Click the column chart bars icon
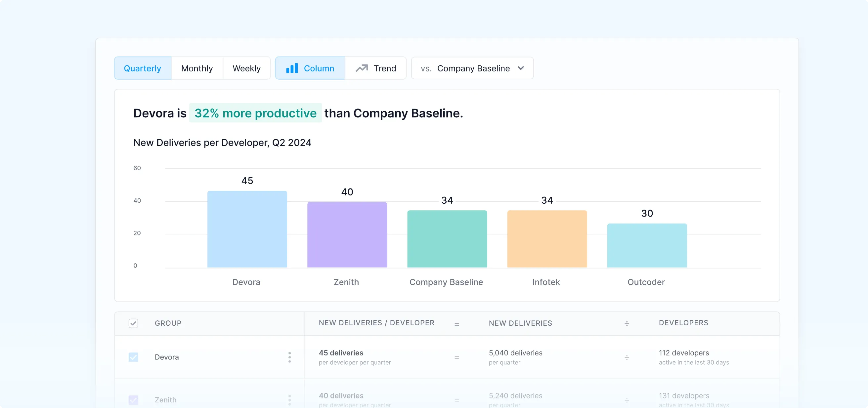 pyautogui.click(x=292, y=68)
